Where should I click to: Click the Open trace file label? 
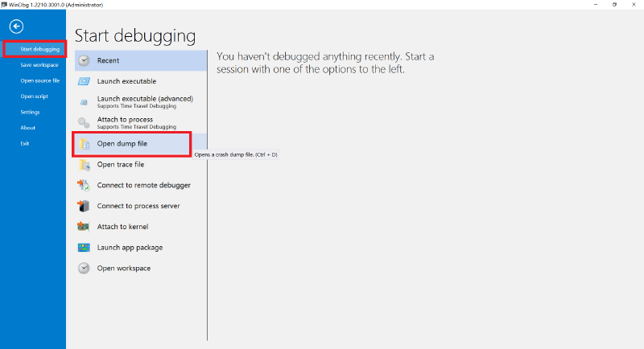120,165
